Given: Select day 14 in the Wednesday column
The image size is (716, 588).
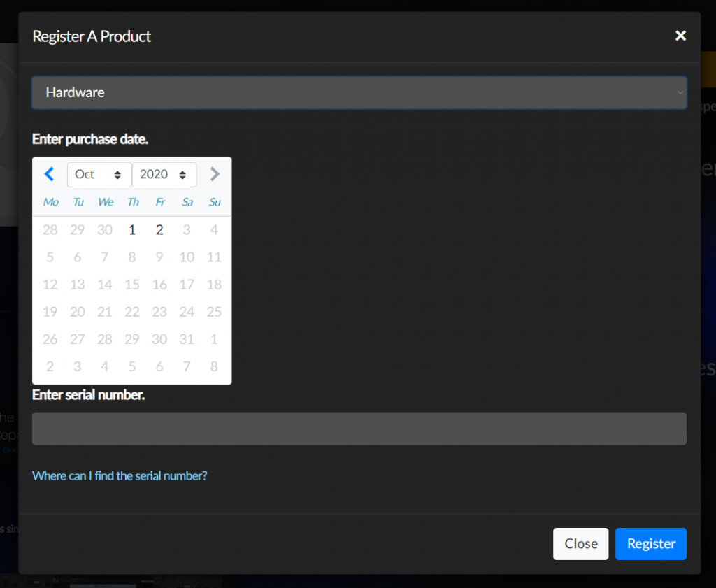Looking at the screenshot, I should coord(105,285).
